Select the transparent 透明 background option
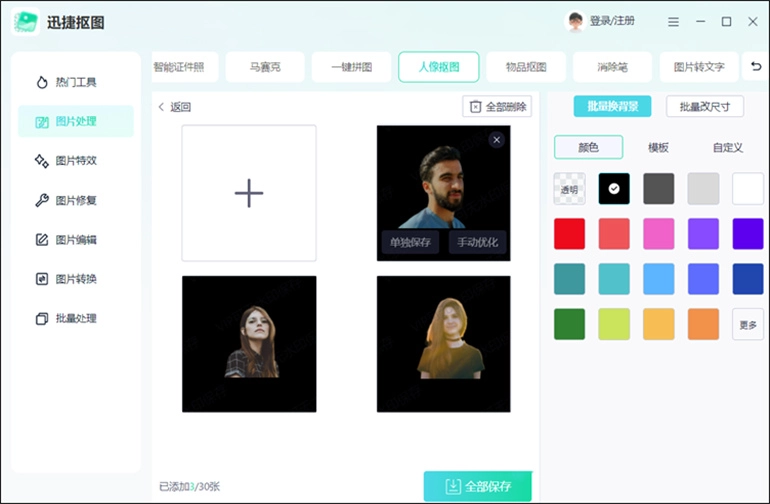The image size is (770, 504). (570, 189)
